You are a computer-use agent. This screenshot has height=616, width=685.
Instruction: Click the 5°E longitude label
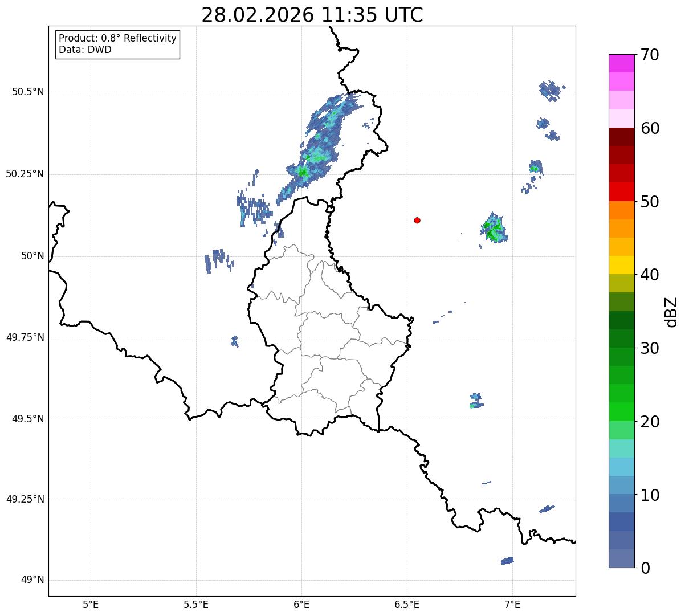[91, 604]
